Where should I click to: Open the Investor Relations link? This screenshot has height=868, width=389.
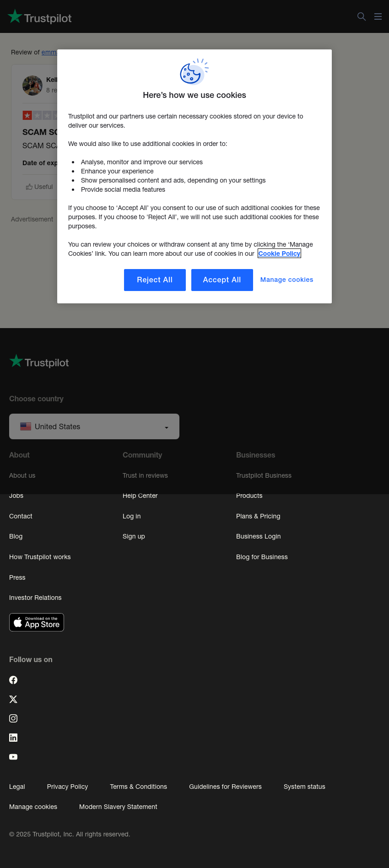click(35, 598)
